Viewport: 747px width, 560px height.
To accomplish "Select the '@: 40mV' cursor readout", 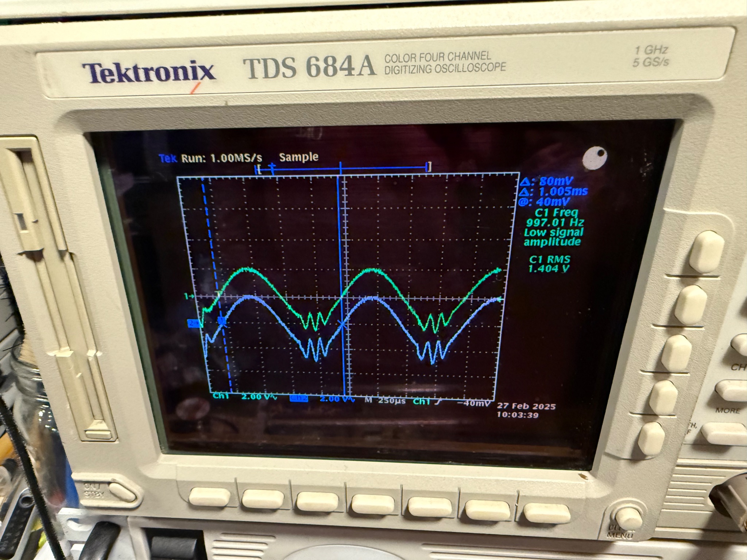I will [x=544, y=202].
